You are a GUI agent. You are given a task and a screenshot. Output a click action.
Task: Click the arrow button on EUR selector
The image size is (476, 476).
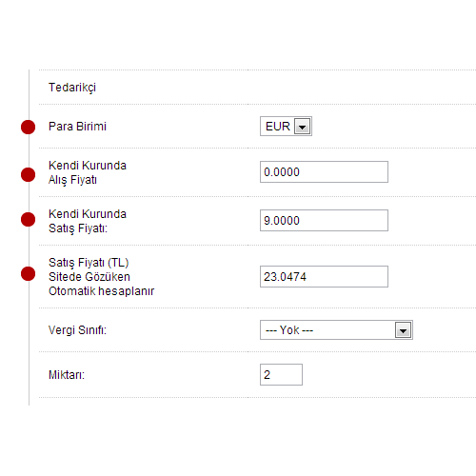pos(302,127)
